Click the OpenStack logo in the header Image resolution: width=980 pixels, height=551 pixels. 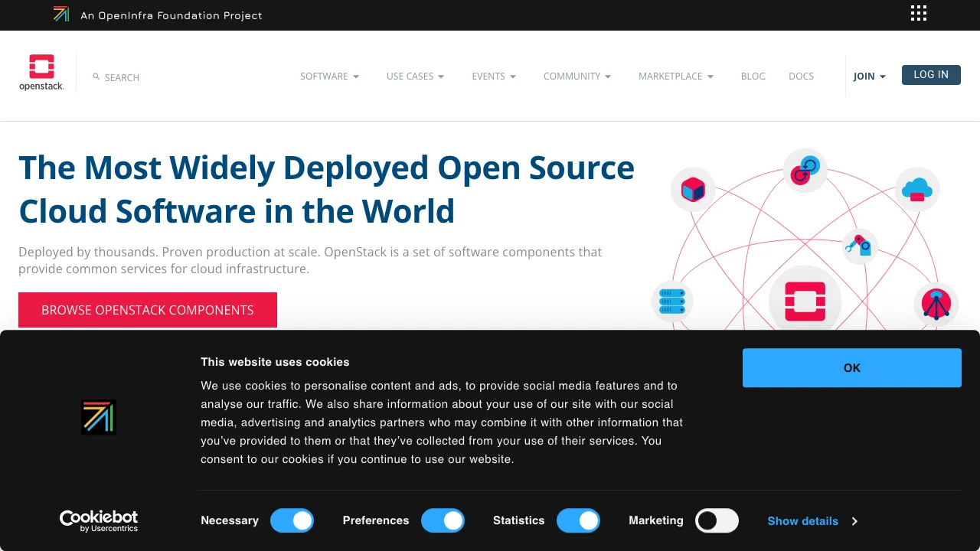click(41, 71)
